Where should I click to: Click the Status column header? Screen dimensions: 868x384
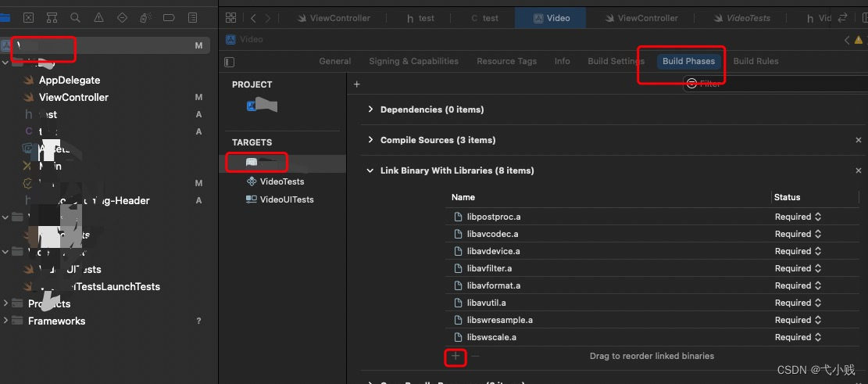point(787,197)
